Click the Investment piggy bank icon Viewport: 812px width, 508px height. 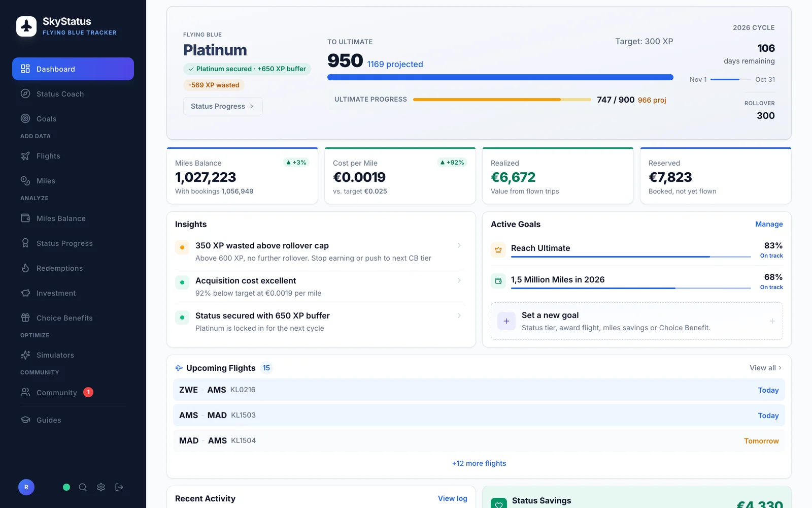25,293
